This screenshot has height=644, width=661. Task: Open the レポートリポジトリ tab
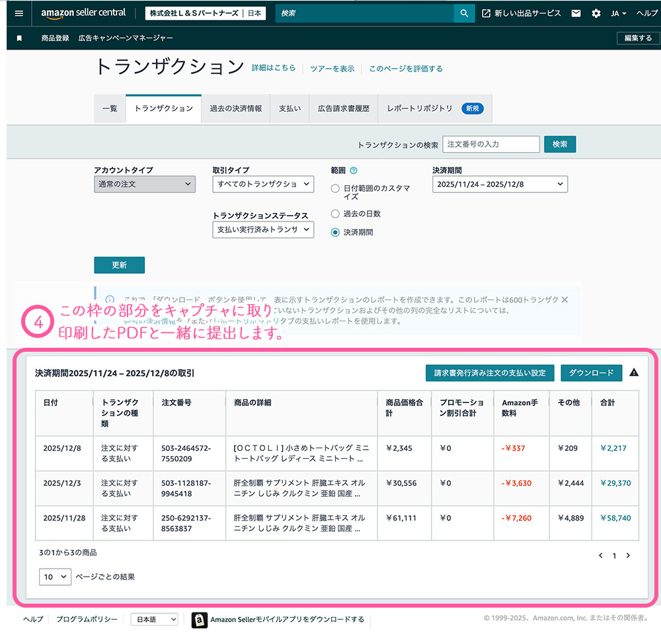pos(420,108)
